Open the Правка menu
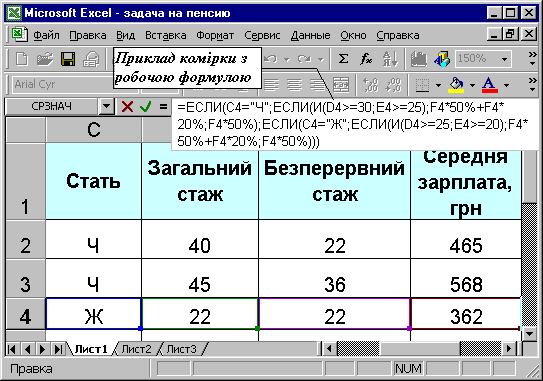The height and width of the screenshot is (381, 543). click(88, 35)
